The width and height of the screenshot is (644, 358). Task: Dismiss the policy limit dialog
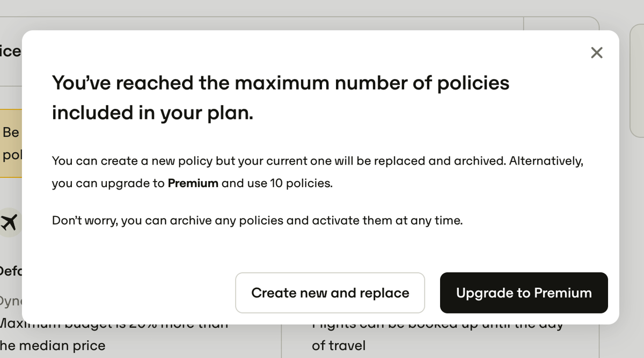[x=596, y=53]
